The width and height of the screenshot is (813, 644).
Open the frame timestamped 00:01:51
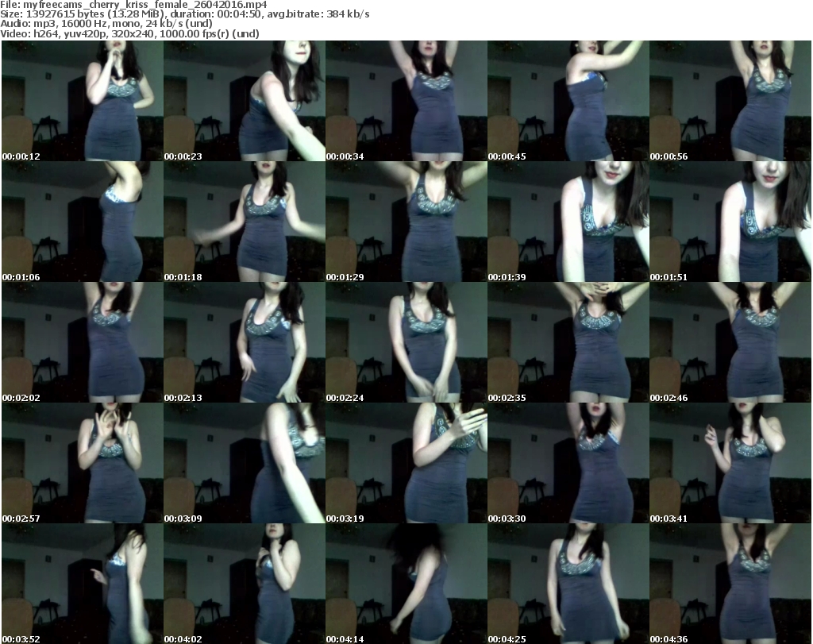[730, 222]
